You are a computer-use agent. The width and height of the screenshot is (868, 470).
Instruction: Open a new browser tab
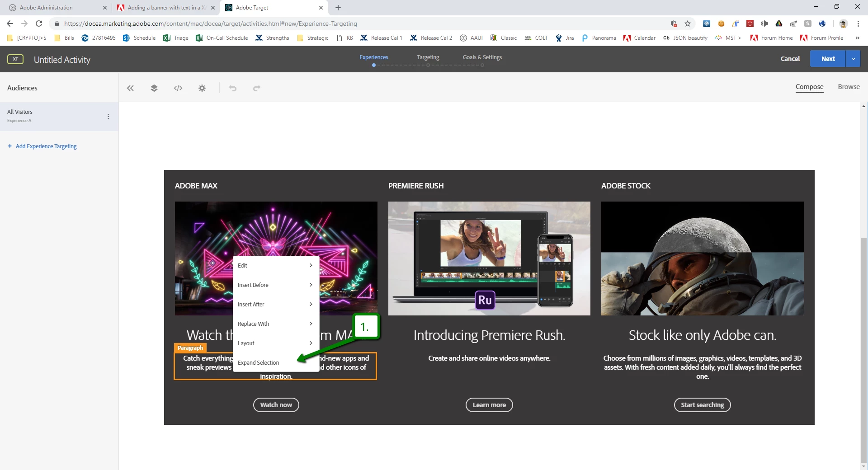[x=338, y=8]
